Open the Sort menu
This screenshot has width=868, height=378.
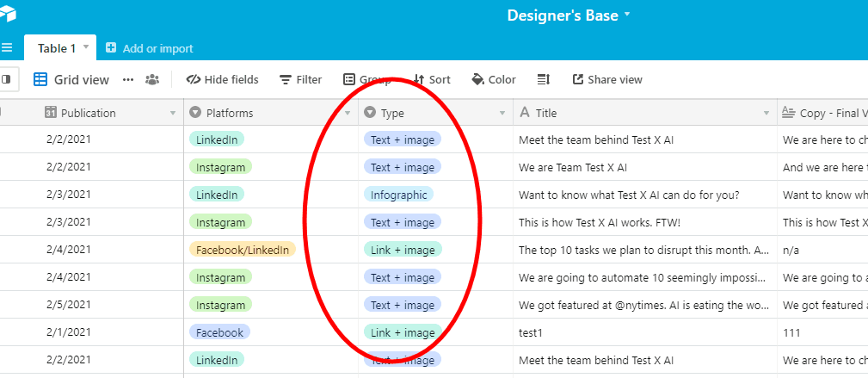tap(432, 79)
